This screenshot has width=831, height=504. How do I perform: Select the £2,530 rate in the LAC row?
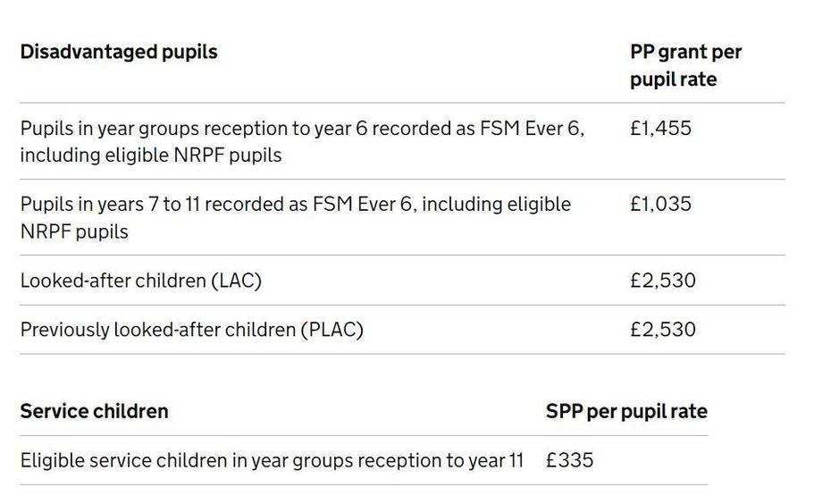coord(662,281)
